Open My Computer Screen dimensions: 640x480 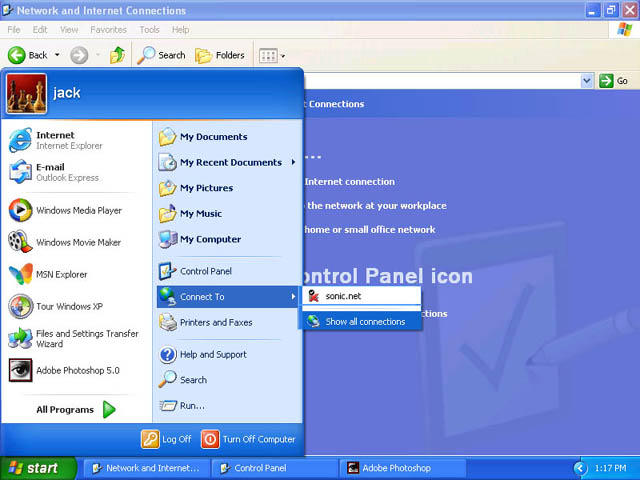[200, 239]
